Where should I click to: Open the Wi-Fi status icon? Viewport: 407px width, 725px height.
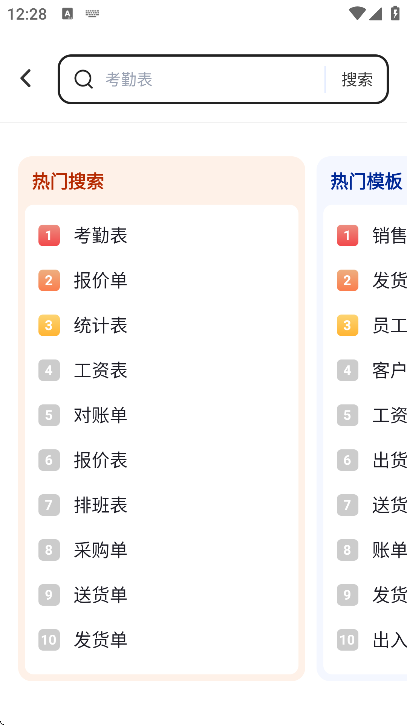[x=357, y=13]
